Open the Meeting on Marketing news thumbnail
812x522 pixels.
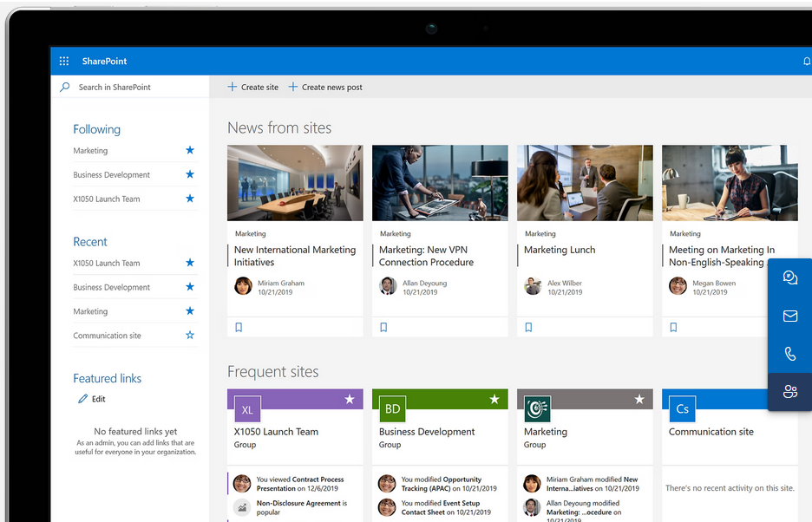730,183
